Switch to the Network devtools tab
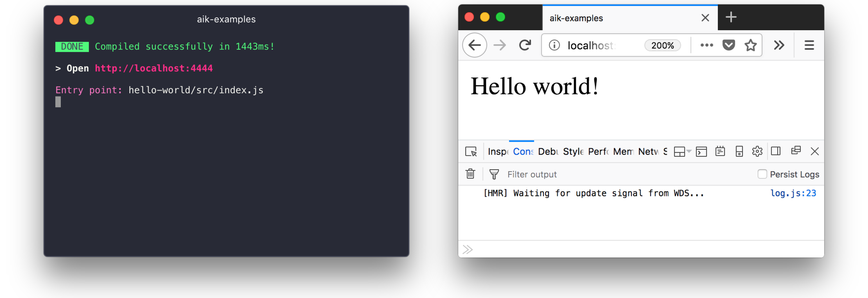Screen dimensions: 868x298 point(648,151)
